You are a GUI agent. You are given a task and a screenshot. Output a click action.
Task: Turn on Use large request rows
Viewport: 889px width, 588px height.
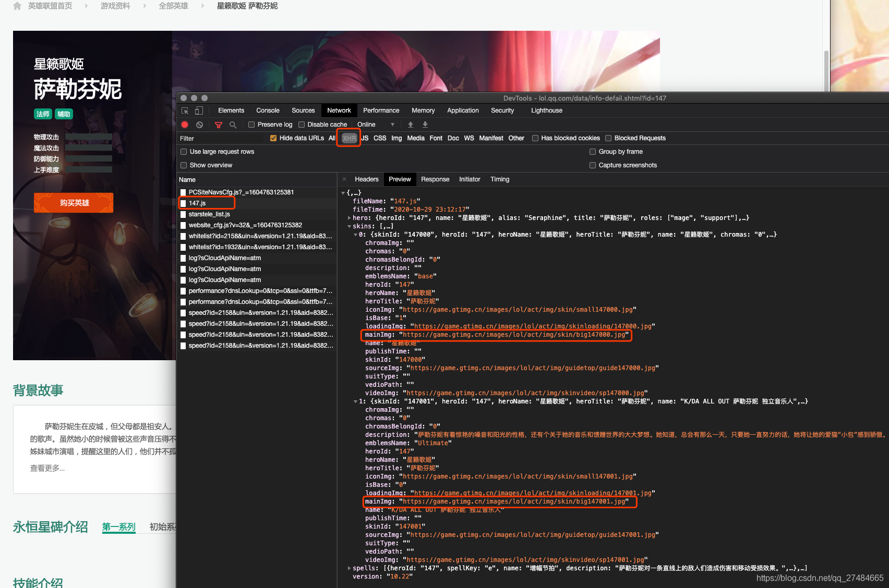184,152
